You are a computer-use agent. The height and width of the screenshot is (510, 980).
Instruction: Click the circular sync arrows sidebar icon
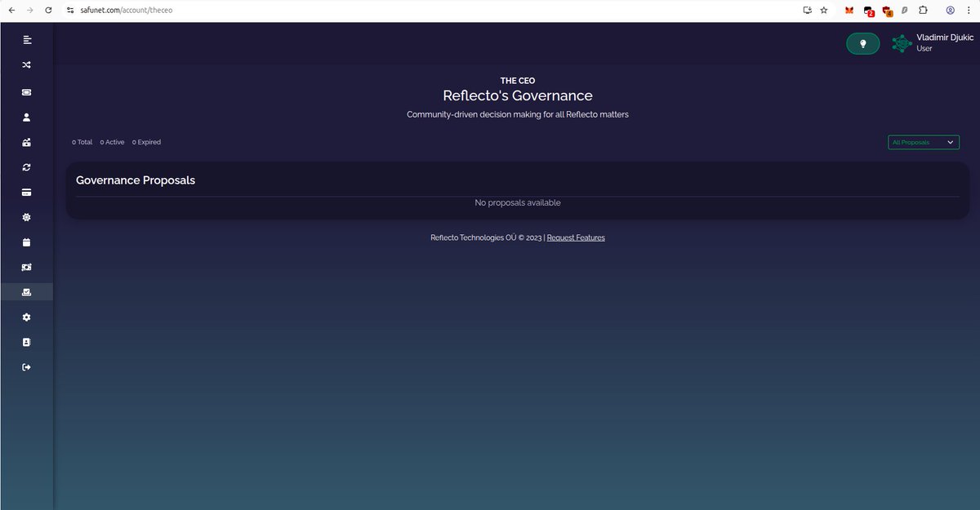pyautogui.click(x=27, y=167)
